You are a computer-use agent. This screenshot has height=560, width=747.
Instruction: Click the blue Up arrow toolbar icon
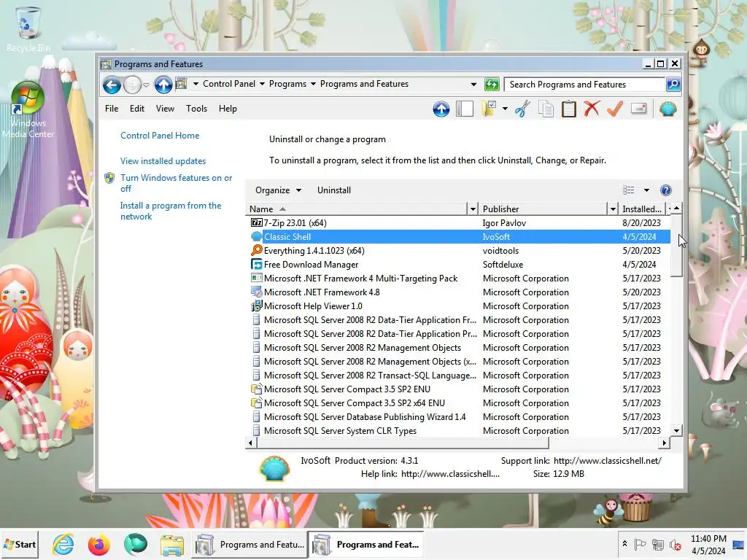(441, 109)
